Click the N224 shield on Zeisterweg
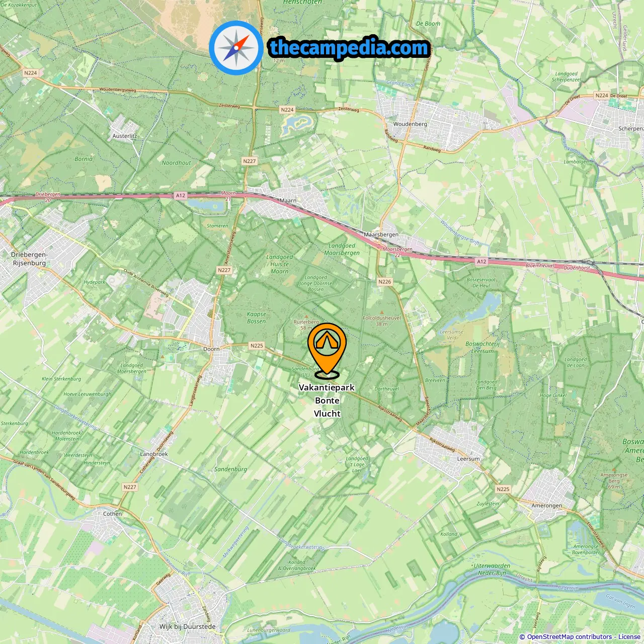Viewport: 644px width, 644px height. pyautogui.click(x=287, y=110)
